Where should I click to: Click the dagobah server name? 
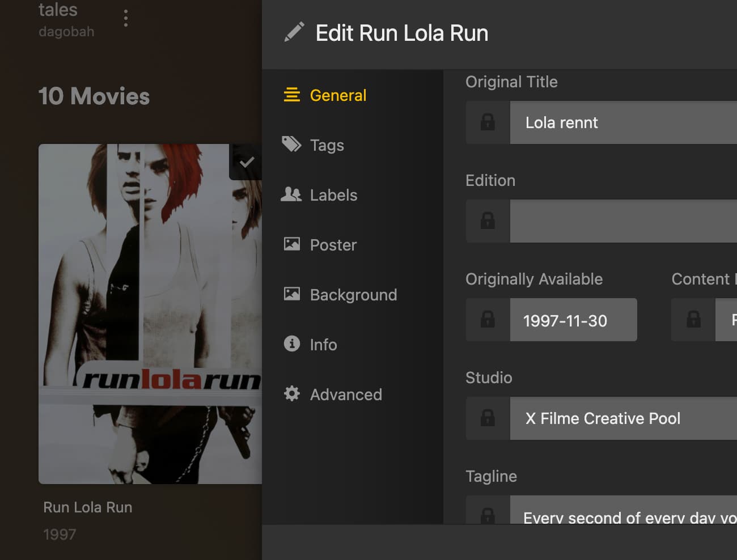pos(66,32)
